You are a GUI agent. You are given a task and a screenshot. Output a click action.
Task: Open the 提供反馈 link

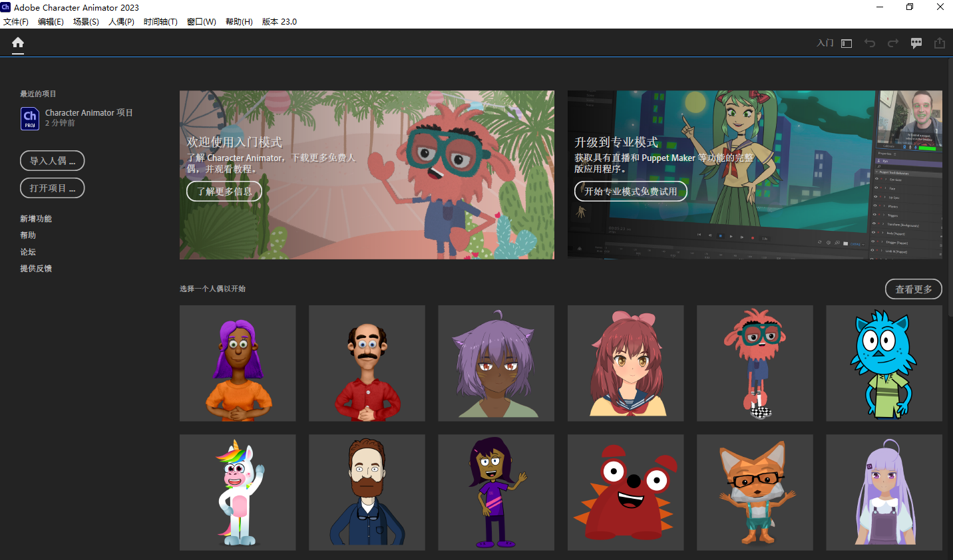tap(36, 269)
